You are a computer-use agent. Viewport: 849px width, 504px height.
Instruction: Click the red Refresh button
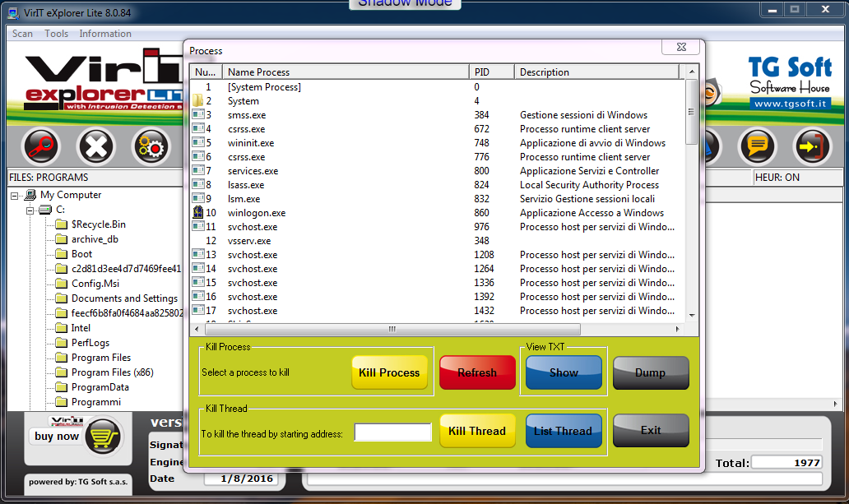click(x=477, y=372)
